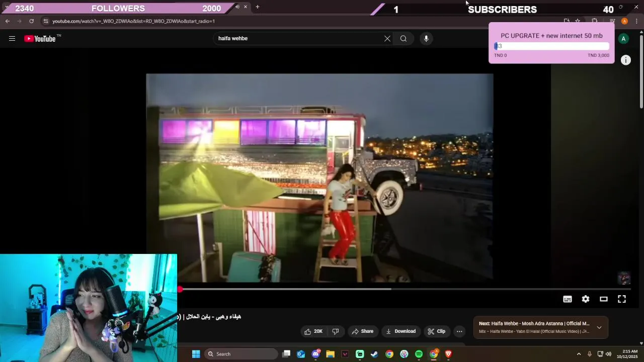The height and width of the screenshot is (362, 644).
Task: Click the channel watermark in video corner
Action: click(x=624, y=278)
